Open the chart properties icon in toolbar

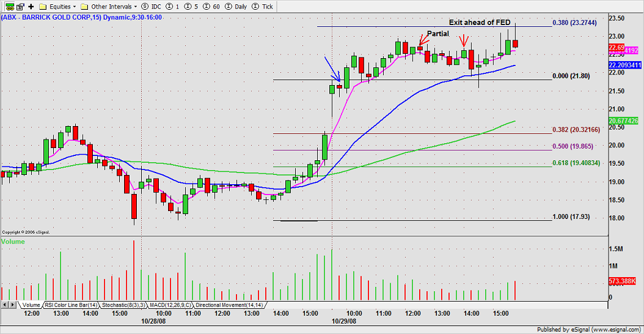(20, 7)
